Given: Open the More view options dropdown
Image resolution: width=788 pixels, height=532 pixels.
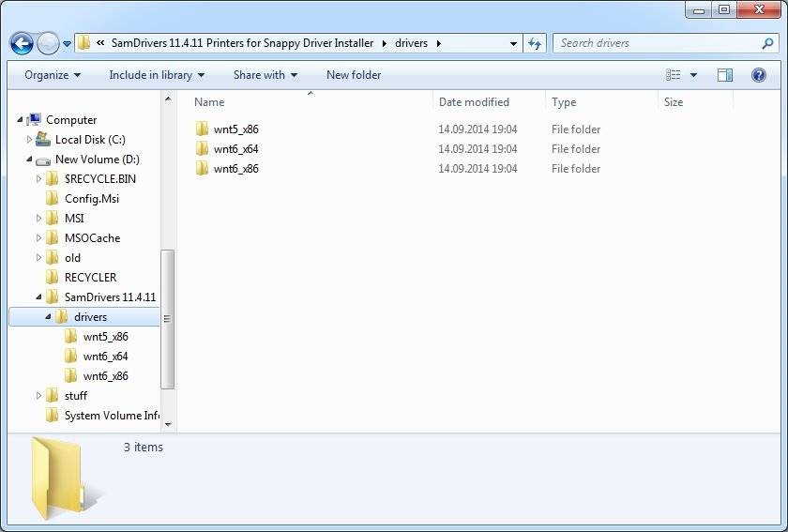Looking at the screenshot, I should click(x=693, y=75).
